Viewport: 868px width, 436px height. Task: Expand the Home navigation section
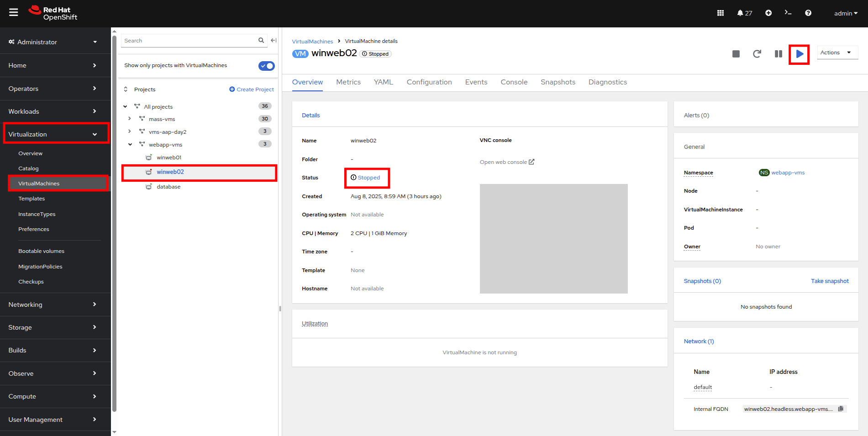55,65
